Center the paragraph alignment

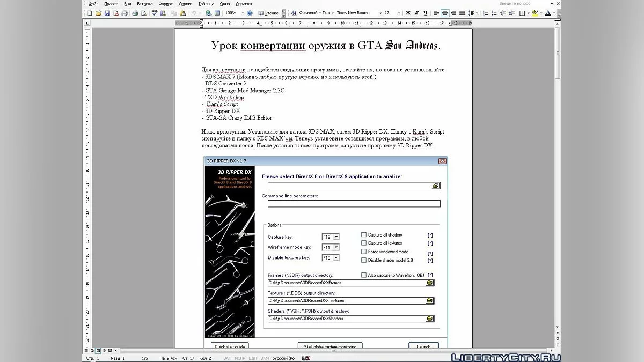pos(445,13)
